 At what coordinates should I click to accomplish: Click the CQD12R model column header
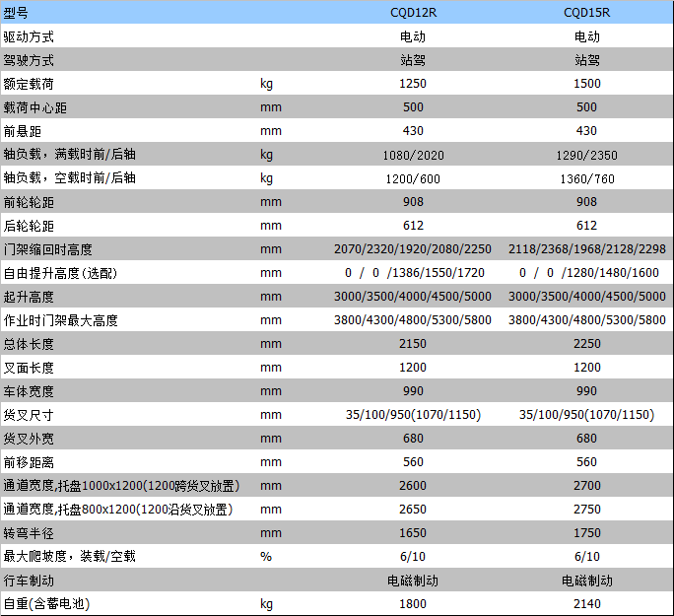click(413, 13)
